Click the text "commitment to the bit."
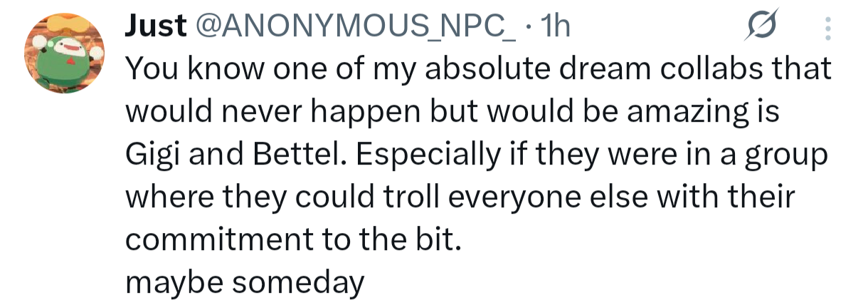The image size is (868, 305). 294,239
